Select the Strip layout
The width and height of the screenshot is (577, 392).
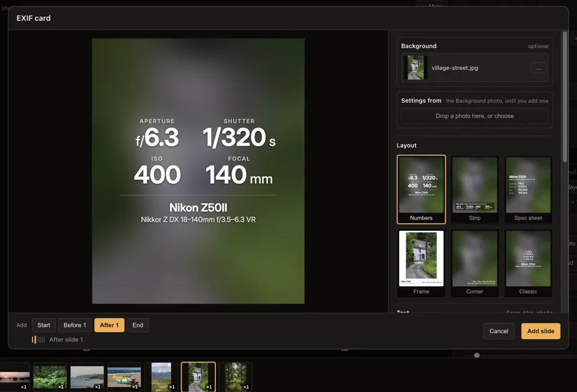(x=475, y=189)
